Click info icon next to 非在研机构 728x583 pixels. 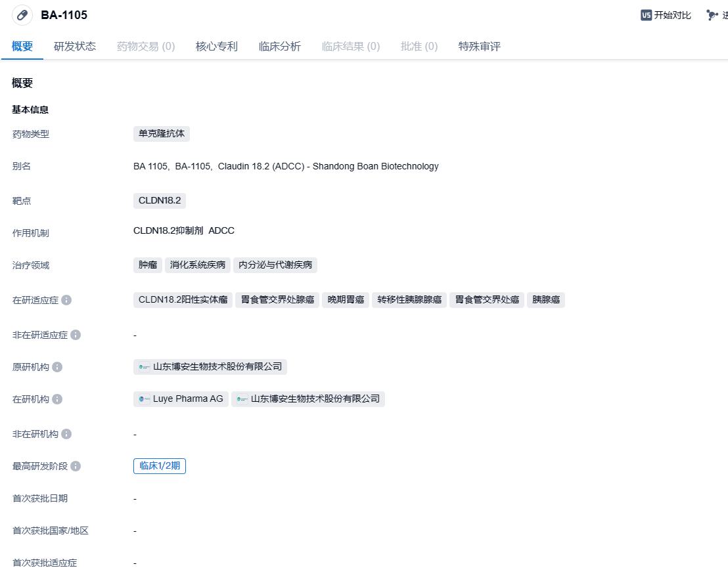point(66,434)
